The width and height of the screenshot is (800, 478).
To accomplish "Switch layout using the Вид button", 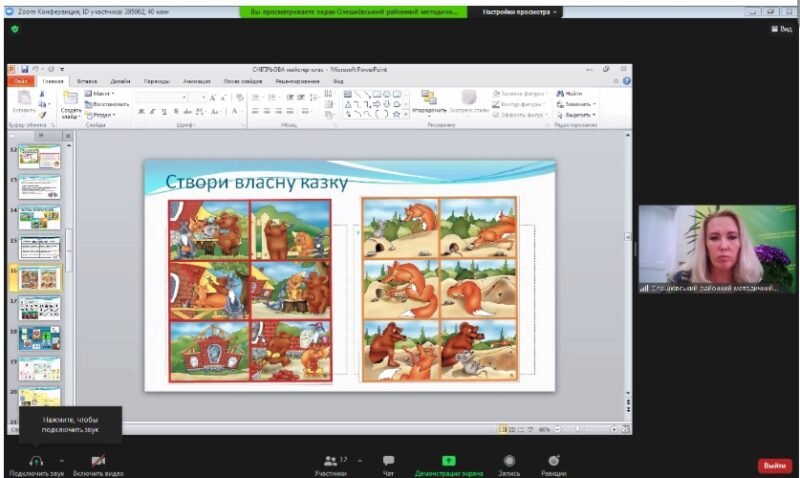I will 781,30.
